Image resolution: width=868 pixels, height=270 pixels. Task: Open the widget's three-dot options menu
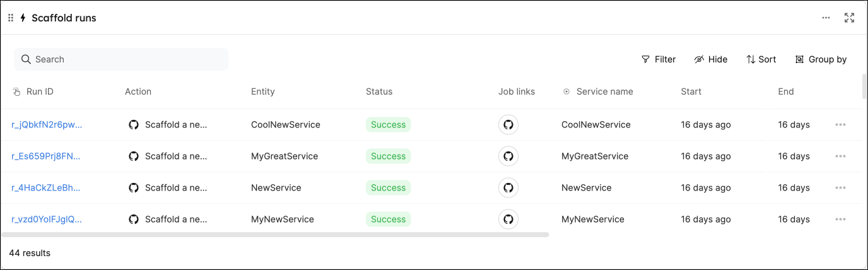tap(826, 18)
